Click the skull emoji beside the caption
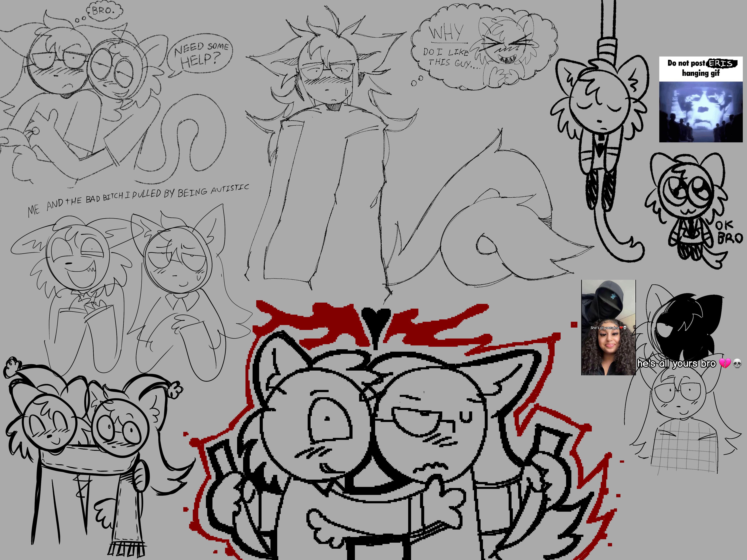 pyautogui.click(x=737, y=363)
